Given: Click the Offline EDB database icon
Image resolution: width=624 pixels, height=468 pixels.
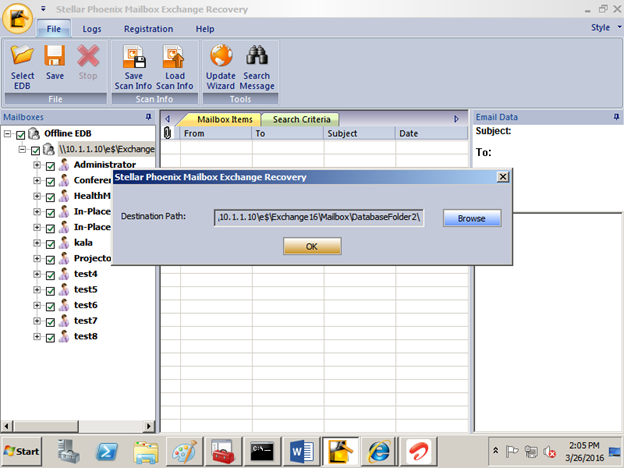Looking at the screenshot, I should (x=34, y=133).
